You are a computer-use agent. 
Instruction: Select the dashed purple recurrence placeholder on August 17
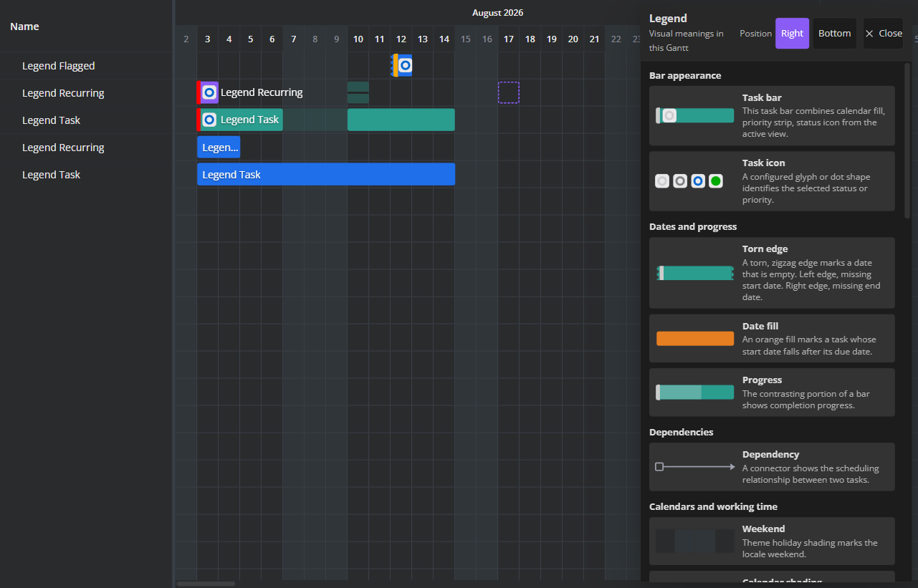coord(509,92)
